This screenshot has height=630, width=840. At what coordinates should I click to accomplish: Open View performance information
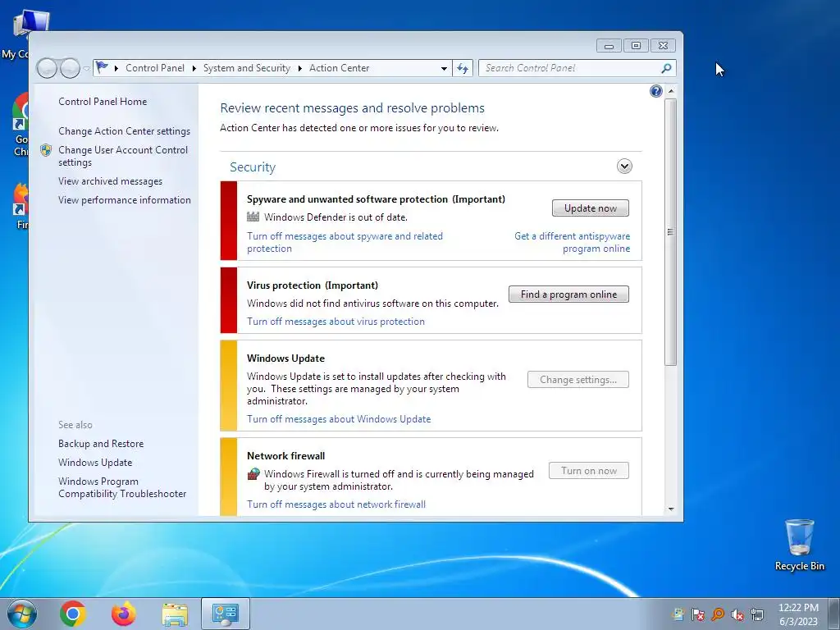pos(125,200)
